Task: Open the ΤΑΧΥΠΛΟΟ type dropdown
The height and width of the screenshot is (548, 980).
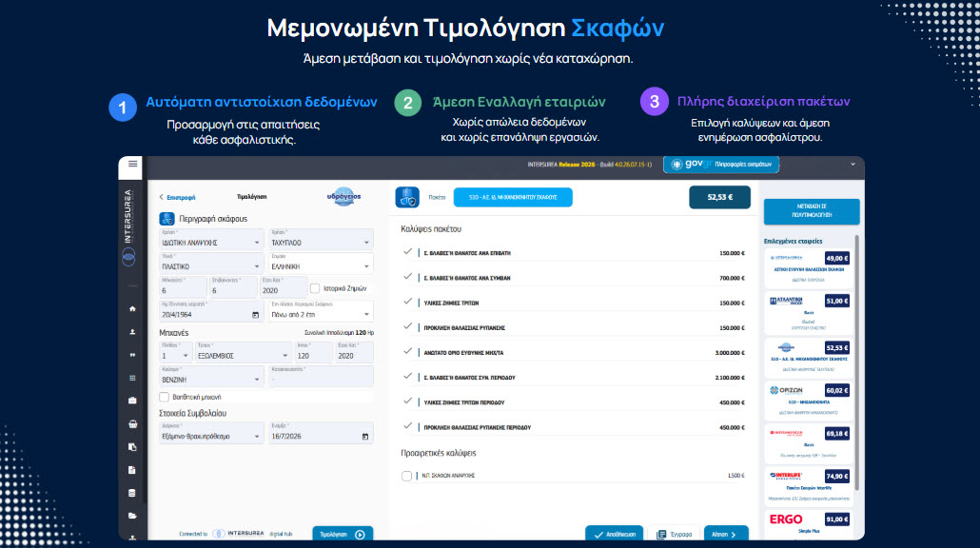Action: pyautogui.click(x=321, y=240)
